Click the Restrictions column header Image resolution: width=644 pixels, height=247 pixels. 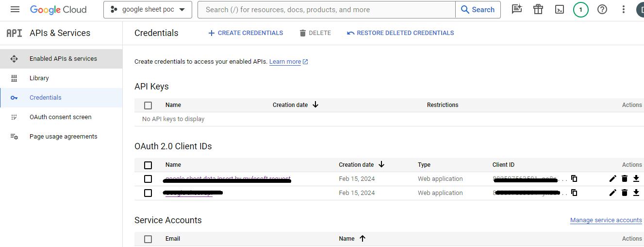click(x=443, y=105)
